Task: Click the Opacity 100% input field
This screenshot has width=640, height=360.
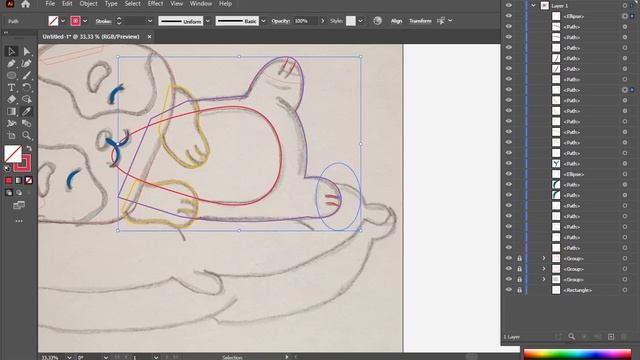Action: click(305, 21)
